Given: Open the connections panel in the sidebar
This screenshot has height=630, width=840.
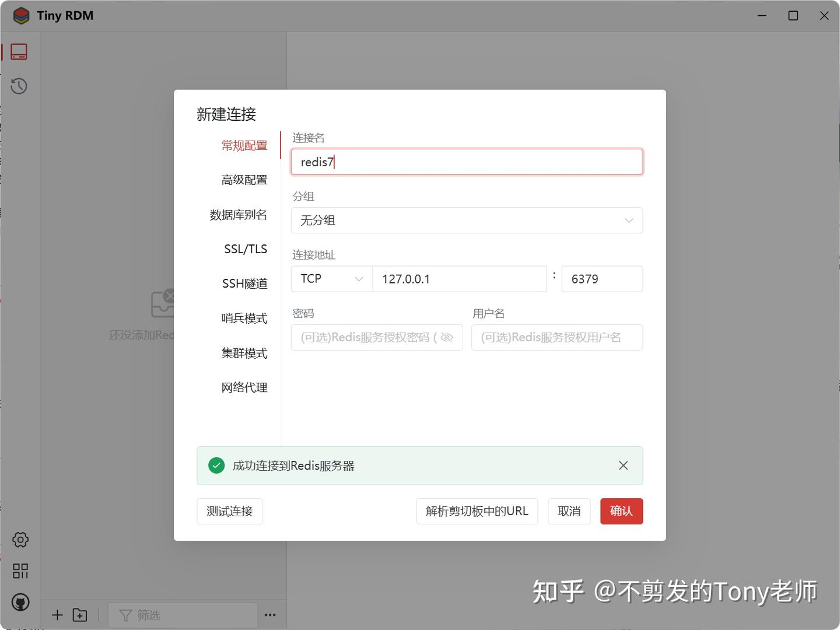Looking at the screenshot, I should pyautogui.click(x=19, y=51).
